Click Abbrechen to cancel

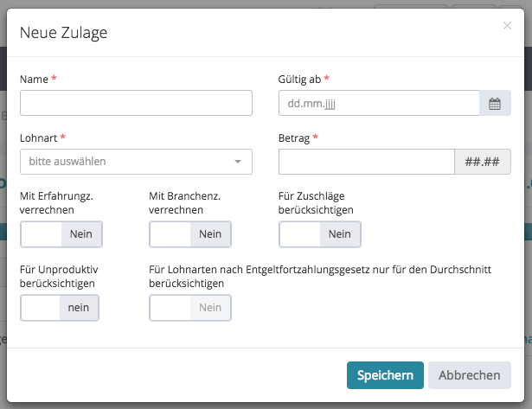(x=469, y=375)
